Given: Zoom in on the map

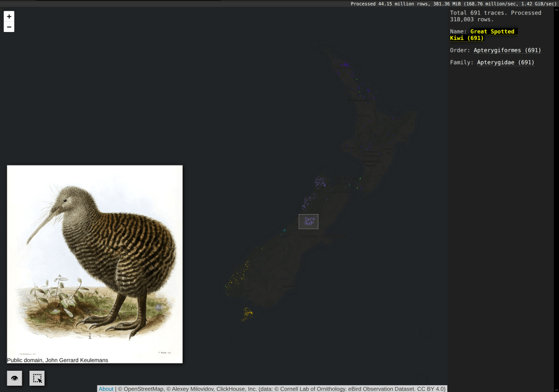Looking at the screenshot, I should (x=9, y=17).
